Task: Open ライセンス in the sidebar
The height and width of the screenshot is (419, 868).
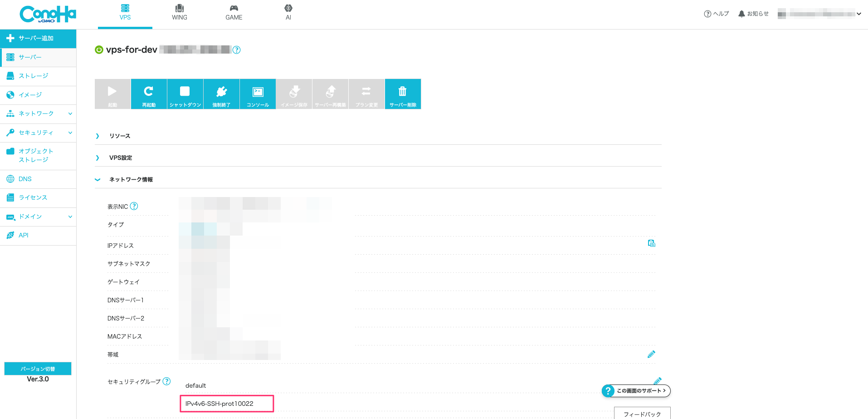Action: pos(38,197)
